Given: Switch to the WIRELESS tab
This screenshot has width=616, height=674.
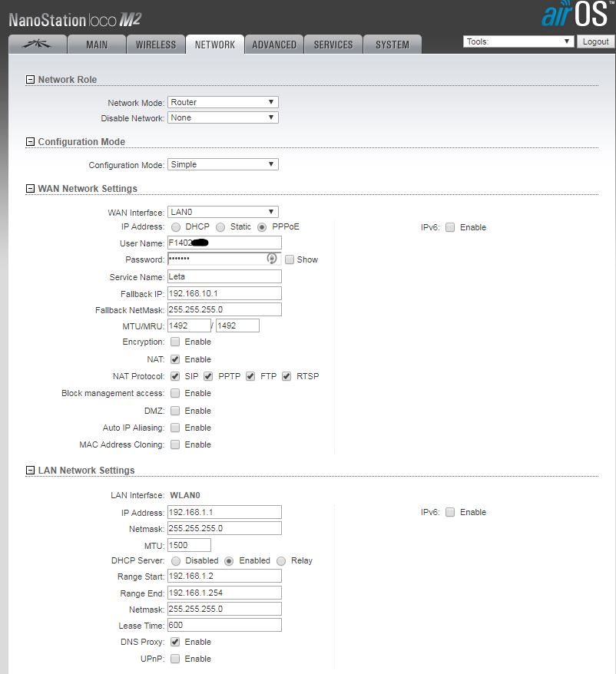Looking at the screenshot, I should click(x=156, y=45).
